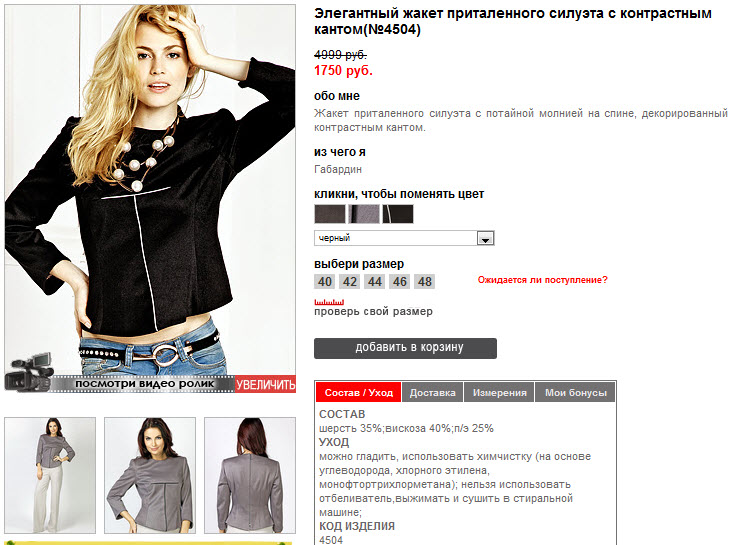
Task: Click the добавить в корзину button
Action: [405, 348]
